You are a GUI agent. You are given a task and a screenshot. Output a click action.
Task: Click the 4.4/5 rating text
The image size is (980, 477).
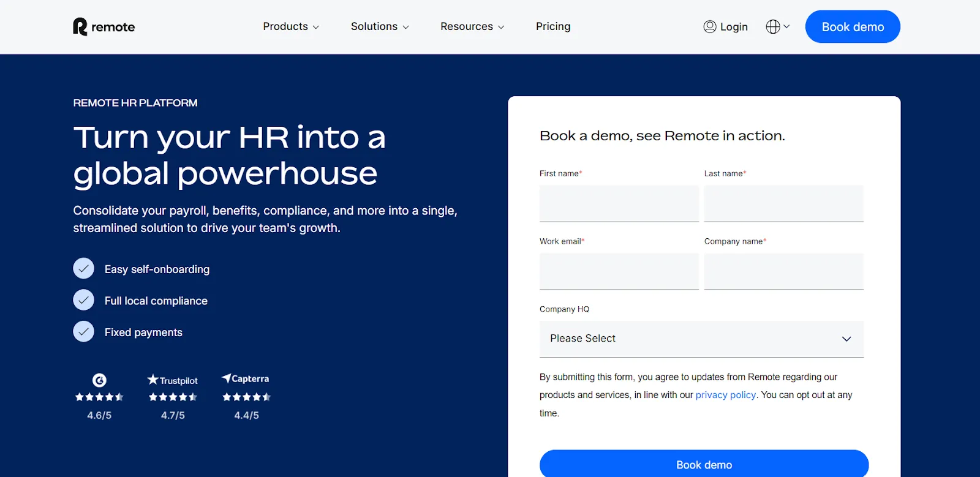(246, 415)
